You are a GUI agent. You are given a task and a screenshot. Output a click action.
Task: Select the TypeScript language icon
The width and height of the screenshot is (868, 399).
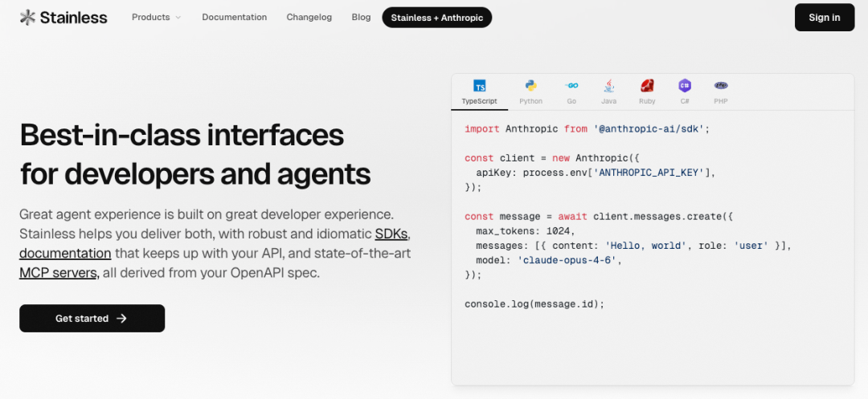[479, 86]
